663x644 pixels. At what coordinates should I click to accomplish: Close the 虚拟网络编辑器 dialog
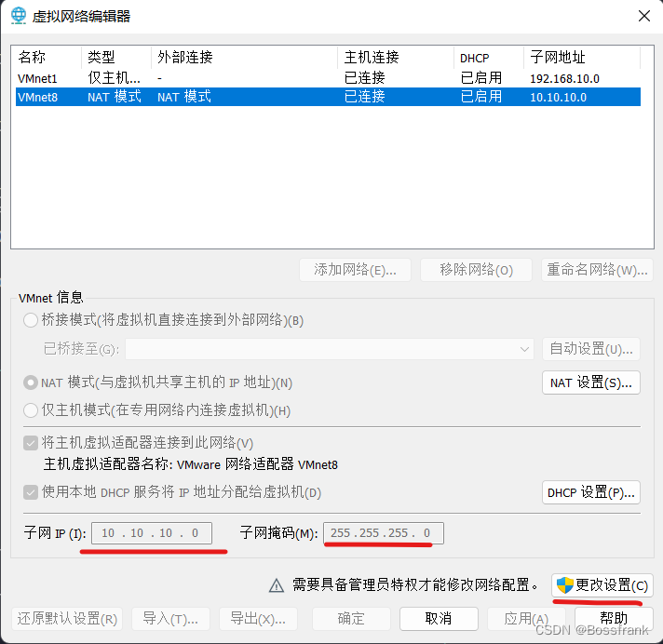tap(644, 16)
